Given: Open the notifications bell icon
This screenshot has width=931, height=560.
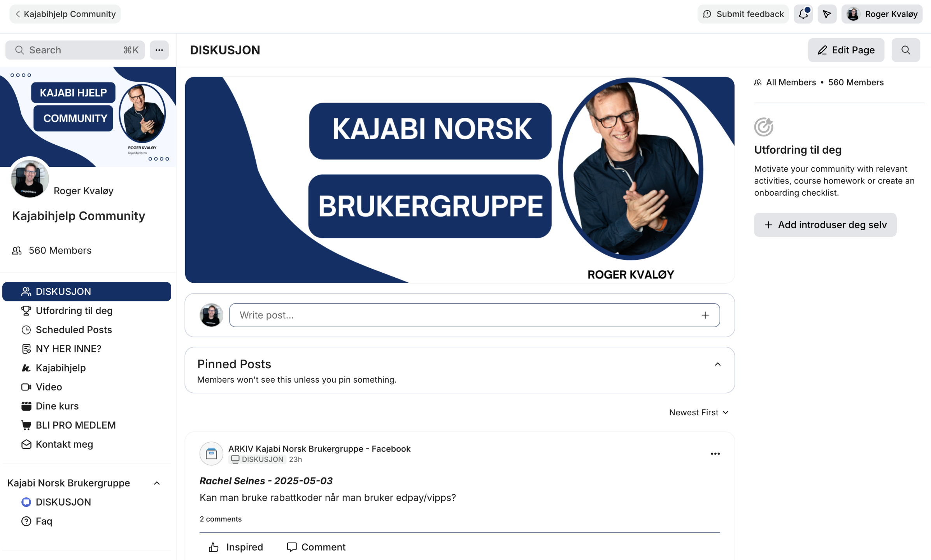Looking at the screenshot, I should coord(803,14).
